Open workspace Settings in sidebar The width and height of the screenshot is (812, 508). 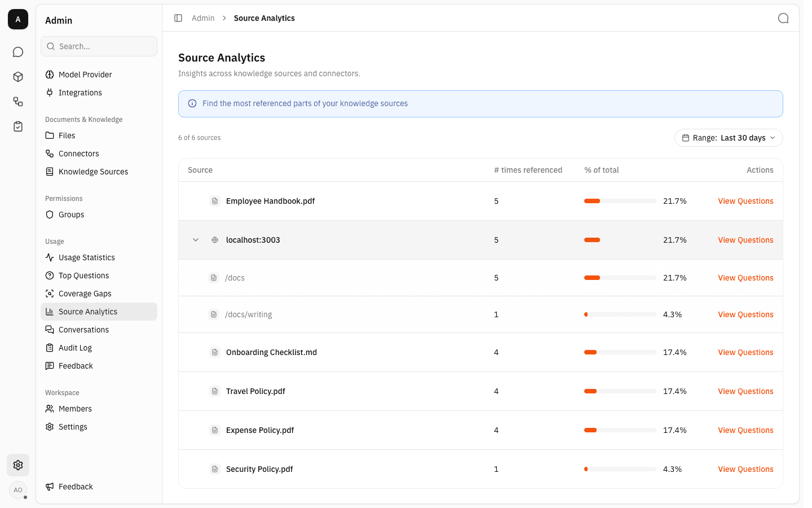[x=99, y=427]
